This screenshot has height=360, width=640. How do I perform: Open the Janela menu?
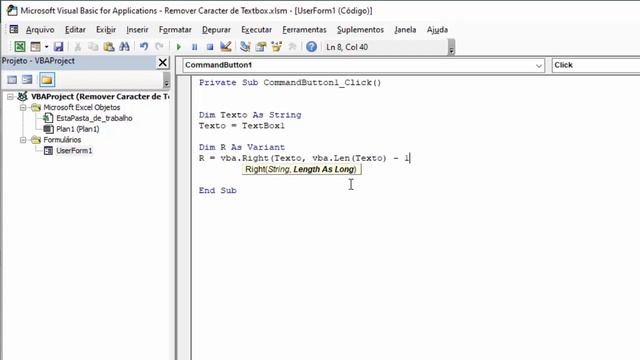point(405,30)
